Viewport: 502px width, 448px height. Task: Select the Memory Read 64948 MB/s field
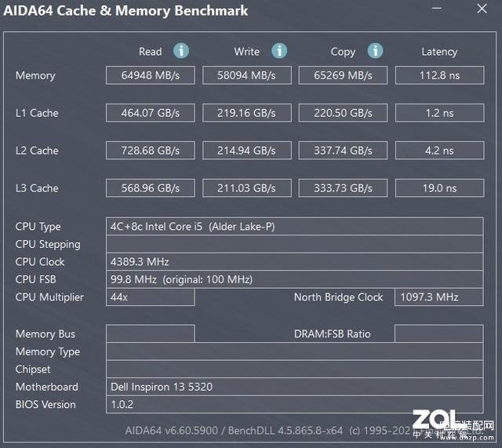[x=151, y=75]
